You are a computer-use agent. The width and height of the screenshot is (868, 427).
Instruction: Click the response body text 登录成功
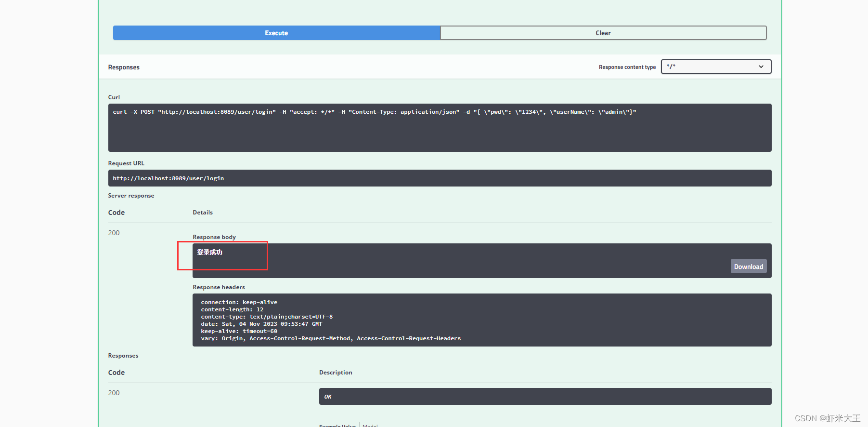coord(209,252)
